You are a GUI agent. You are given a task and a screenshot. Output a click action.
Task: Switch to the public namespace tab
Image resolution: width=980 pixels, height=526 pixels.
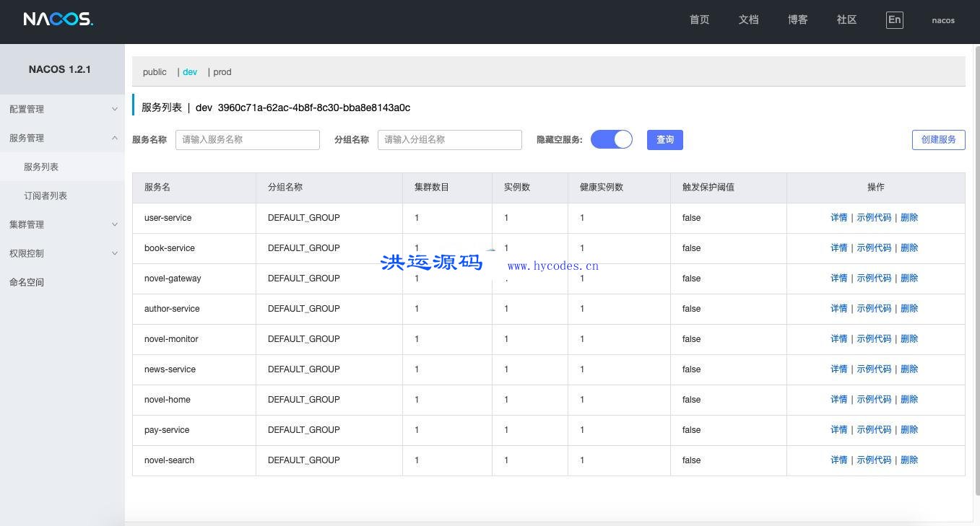pos(155,72)
